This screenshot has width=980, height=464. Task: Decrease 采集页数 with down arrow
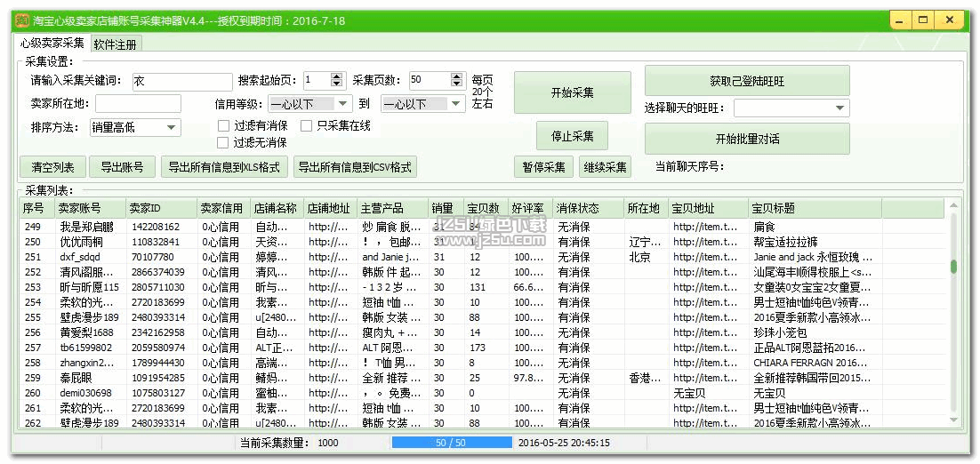[458, 84]
